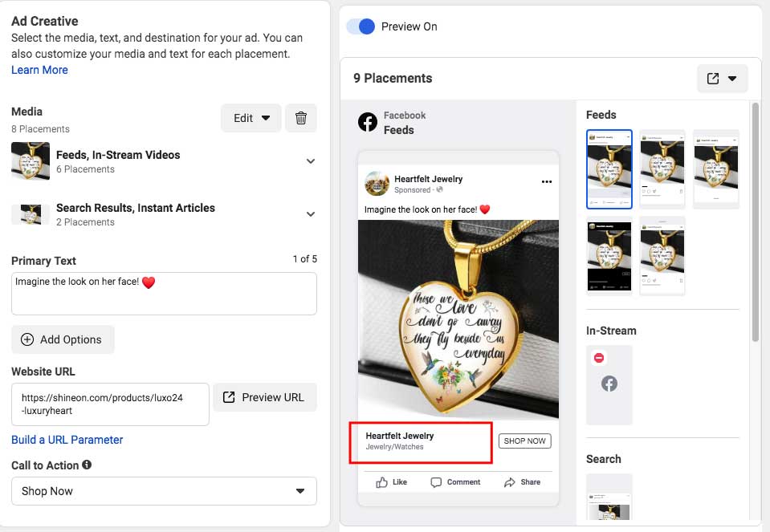Open the share preview dropdown next to 9 Placements
This screenshot has width=770, height=532.
pos(723,79)
